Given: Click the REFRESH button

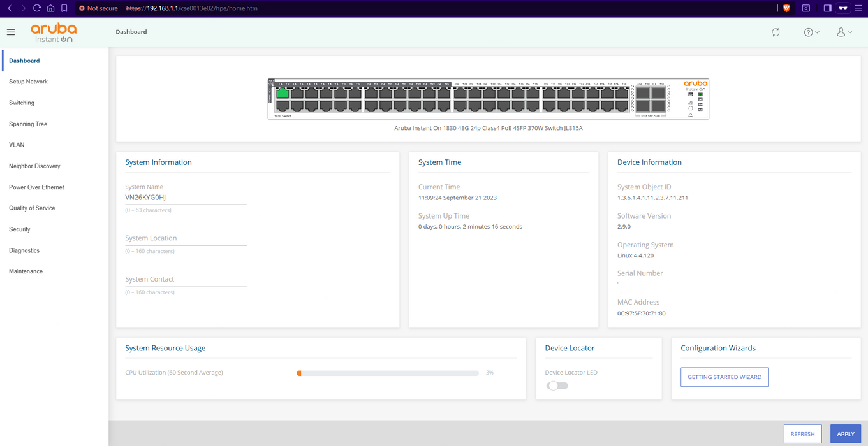Looking at the screenshot, I should [802, 434].
